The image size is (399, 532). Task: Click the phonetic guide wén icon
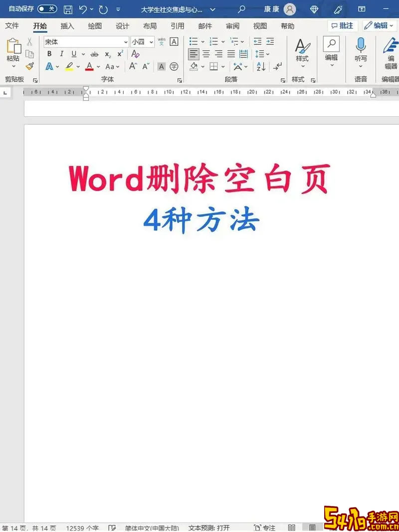tap(162, 41)
